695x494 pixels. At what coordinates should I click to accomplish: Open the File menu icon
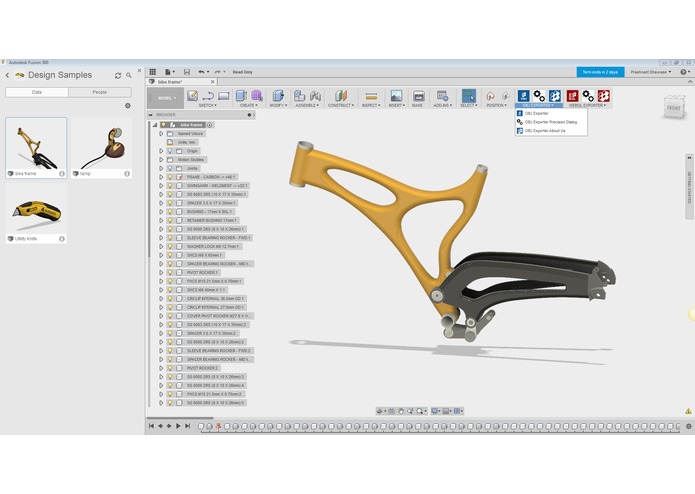(x=169, y=72)
